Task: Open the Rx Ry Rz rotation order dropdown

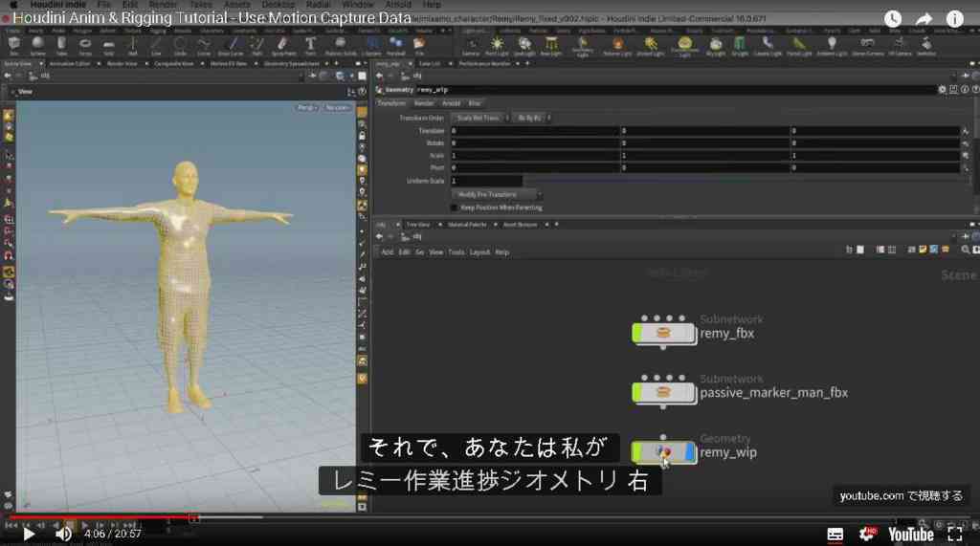Action: [531, 118]
